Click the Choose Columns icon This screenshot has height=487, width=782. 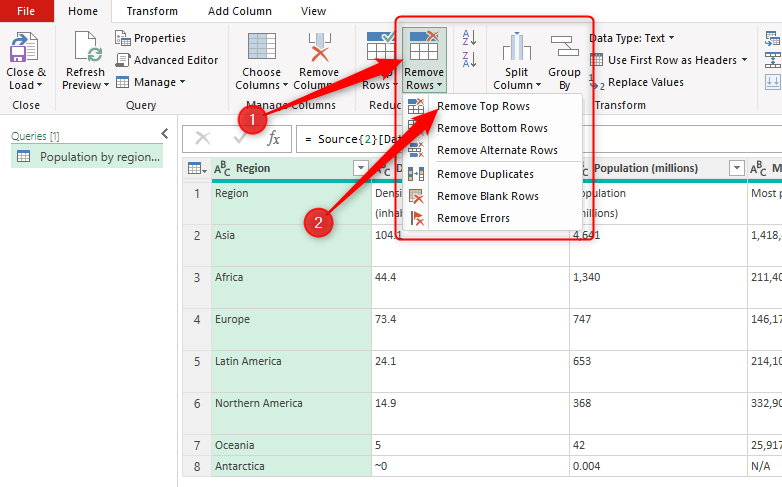point(262,46)
